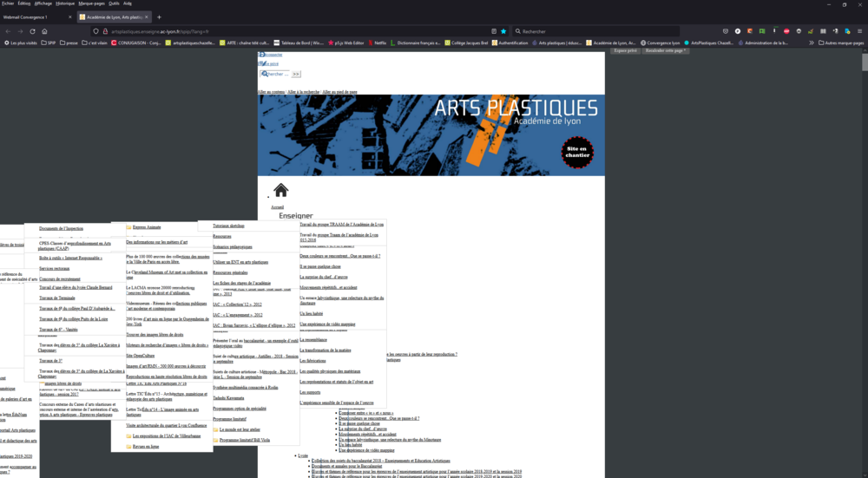Viewport: 868px width, 478px height.
Task: Click the green extension icon in toolbar
Action: pyautogui.click(x=762, y=31)
